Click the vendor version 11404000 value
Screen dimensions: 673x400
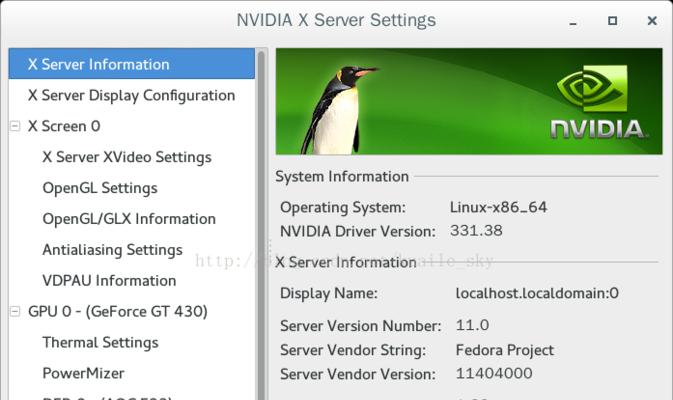494,373
